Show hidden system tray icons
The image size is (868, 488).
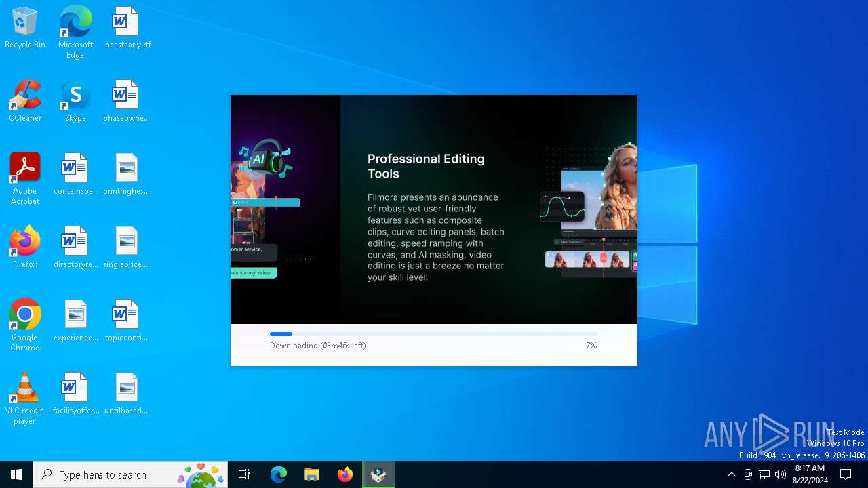tap(731, 474)
